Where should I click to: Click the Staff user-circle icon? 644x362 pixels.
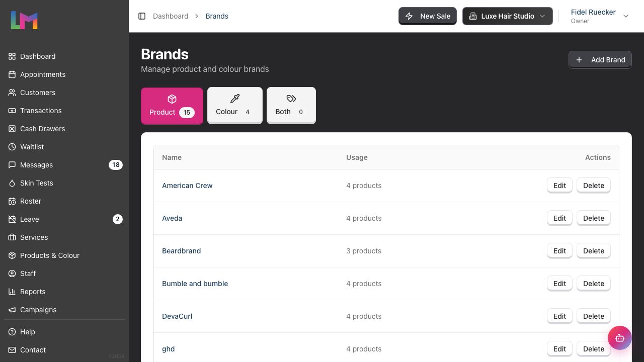12,274
